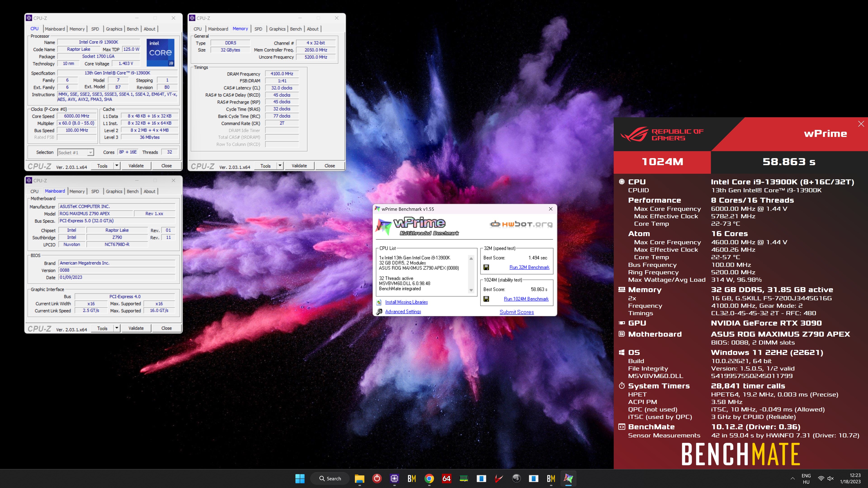Switch to Bench tab in CPU-tab CPU-Z window
Screen dimensions: 868x488
tap(133, 29)
